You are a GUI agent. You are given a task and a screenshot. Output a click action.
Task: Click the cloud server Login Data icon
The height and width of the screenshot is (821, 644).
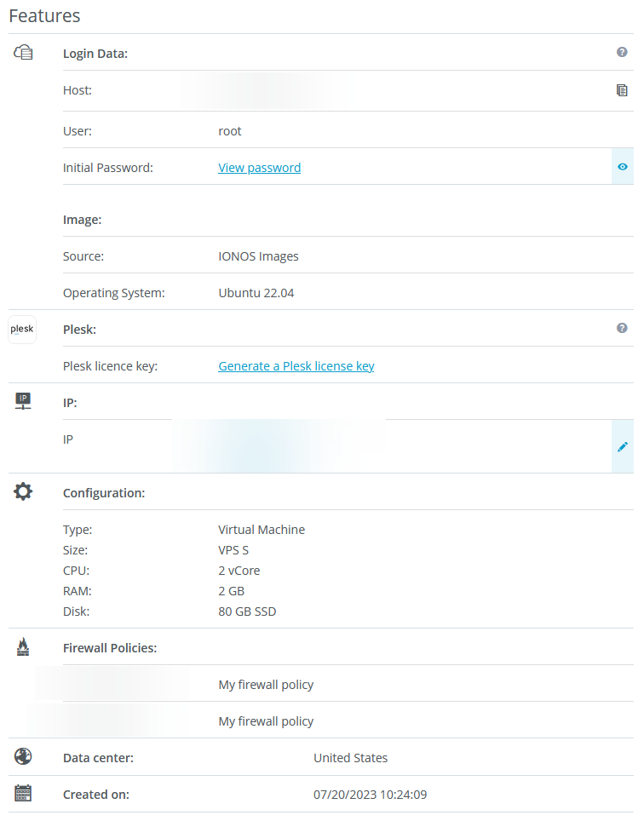(23, 53)
